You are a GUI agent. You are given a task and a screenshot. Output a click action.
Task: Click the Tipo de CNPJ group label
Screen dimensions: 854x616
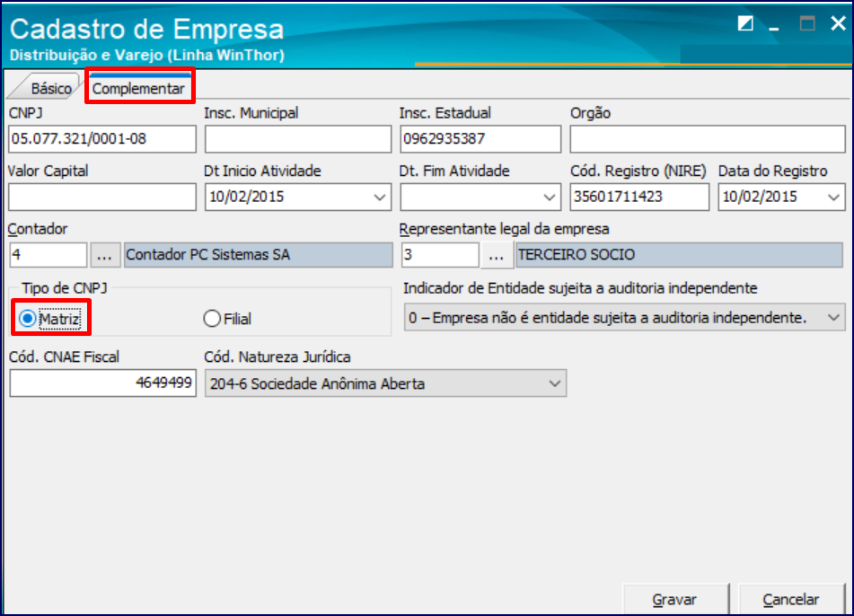pyautogui.click(x=65, y=288)
